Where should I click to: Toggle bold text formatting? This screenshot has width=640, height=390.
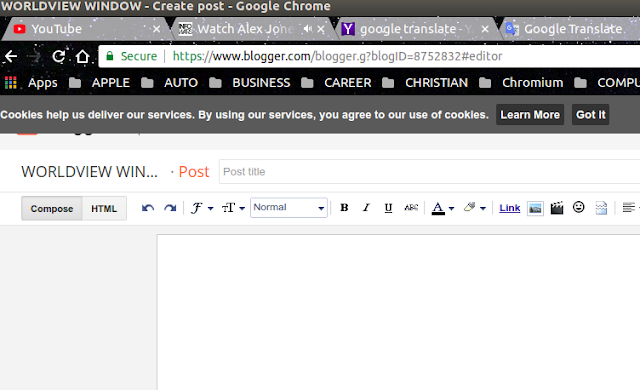(x=344, y=208)
